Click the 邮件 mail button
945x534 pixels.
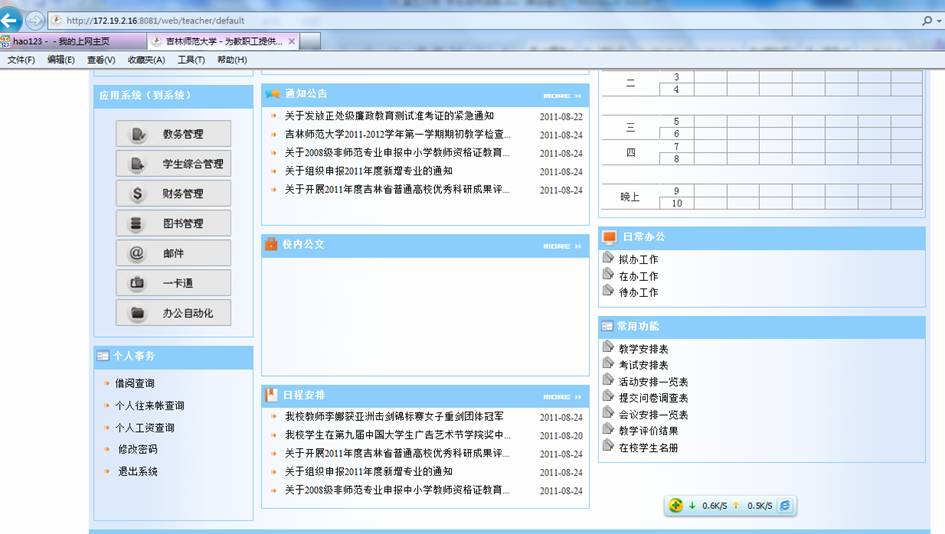pos(173,254)
